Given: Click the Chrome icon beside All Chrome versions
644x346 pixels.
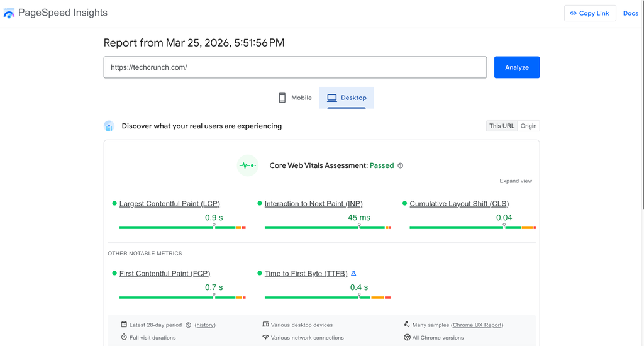Looking at the screenshot, I should click(x=407, y=337).
